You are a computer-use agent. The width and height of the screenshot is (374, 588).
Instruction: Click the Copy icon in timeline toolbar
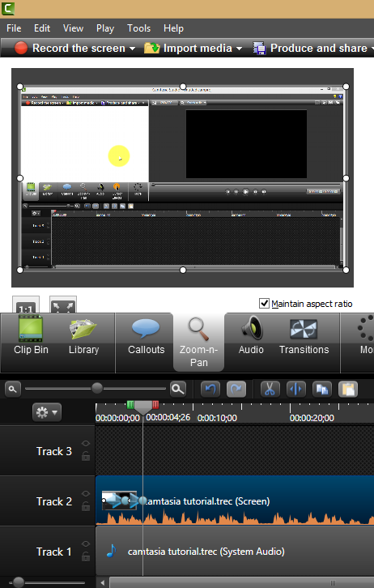coord(322,390)
